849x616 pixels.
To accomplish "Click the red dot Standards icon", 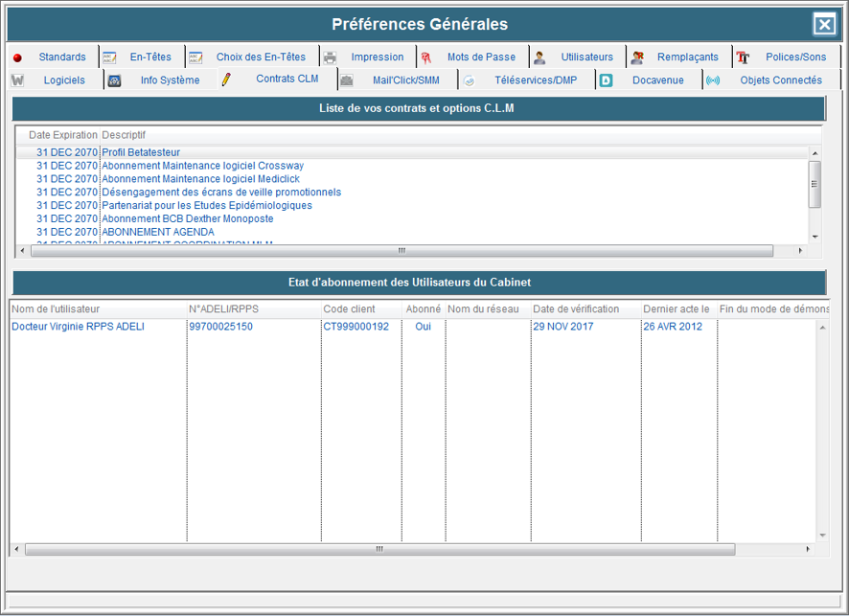I will [17, 57].
